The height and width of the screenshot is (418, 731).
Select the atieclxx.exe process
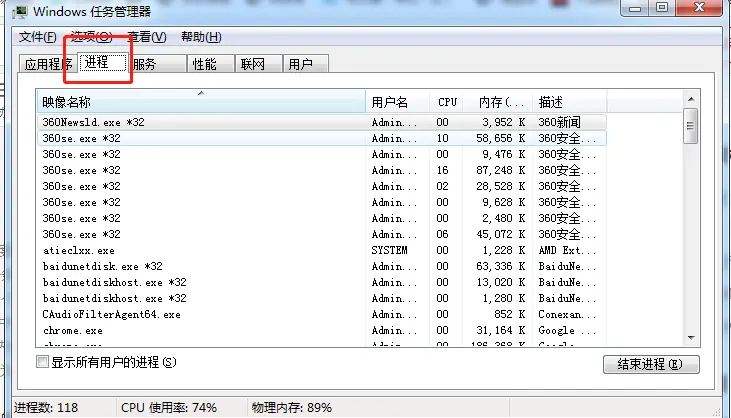(322, 250)
